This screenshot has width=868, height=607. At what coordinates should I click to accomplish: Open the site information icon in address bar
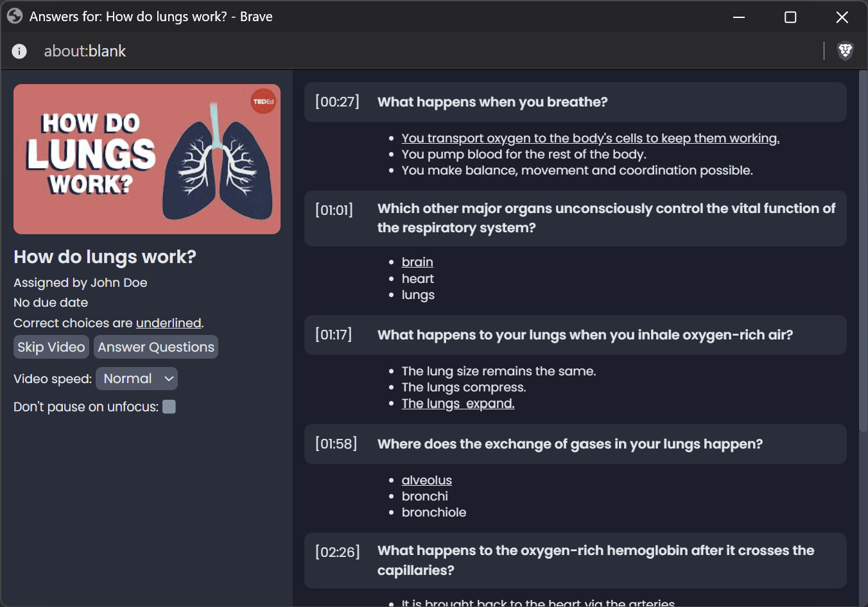[19, 51]
